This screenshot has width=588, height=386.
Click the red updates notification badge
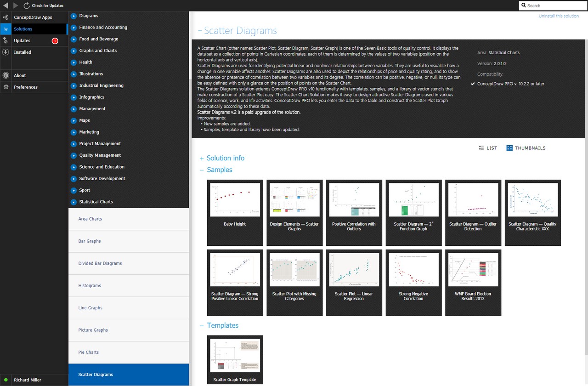coord(55,41)
